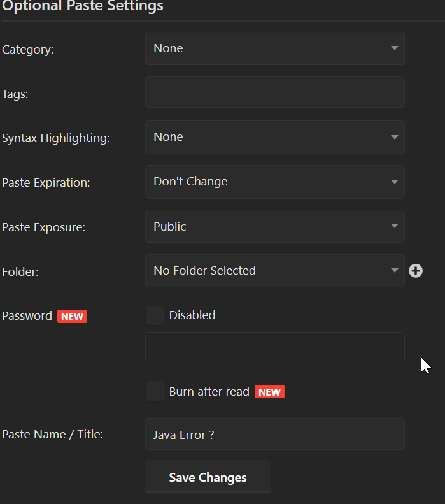Click the Syntax Highlighting dropdown arrow
The width and height of the screenshot is (445, 504).
pos(394,137)
